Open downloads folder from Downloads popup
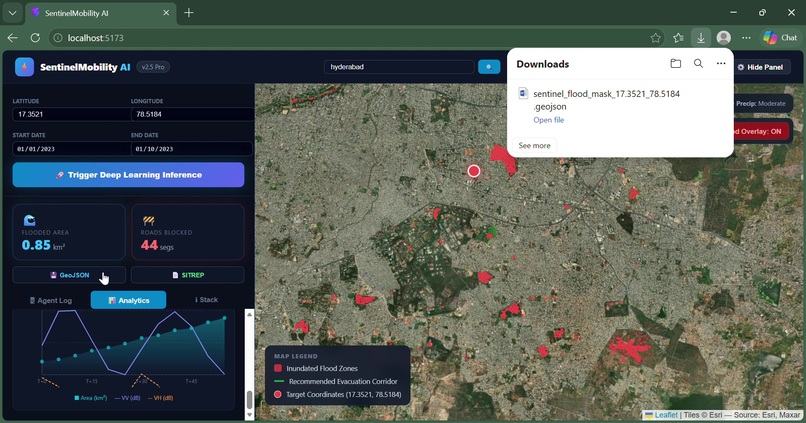 tap(675, 64)
